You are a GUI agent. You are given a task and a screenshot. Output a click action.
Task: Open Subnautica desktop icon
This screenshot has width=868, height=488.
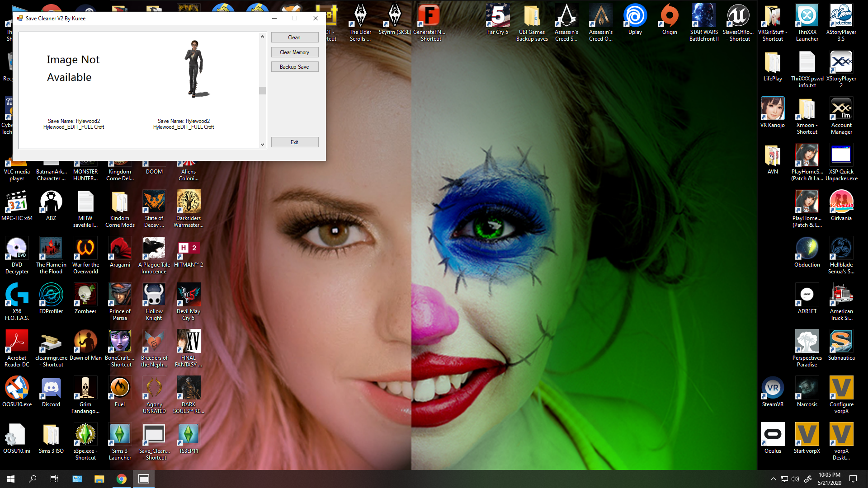(841, 346)
